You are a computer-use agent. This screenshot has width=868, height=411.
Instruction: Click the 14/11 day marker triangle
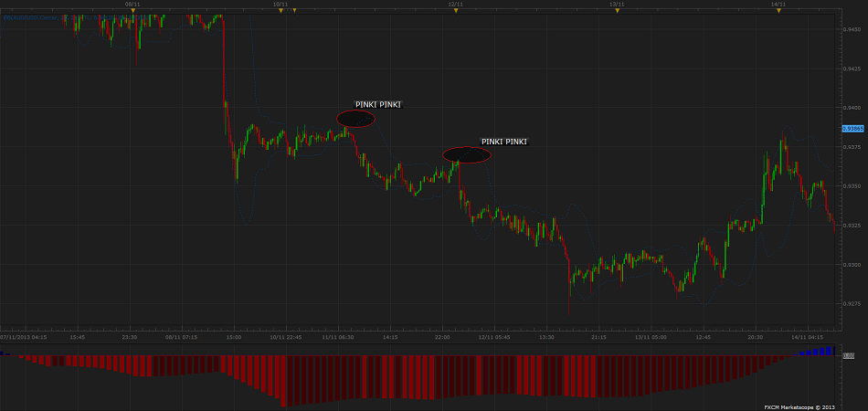pyautogui.click(x=778, y=10)
